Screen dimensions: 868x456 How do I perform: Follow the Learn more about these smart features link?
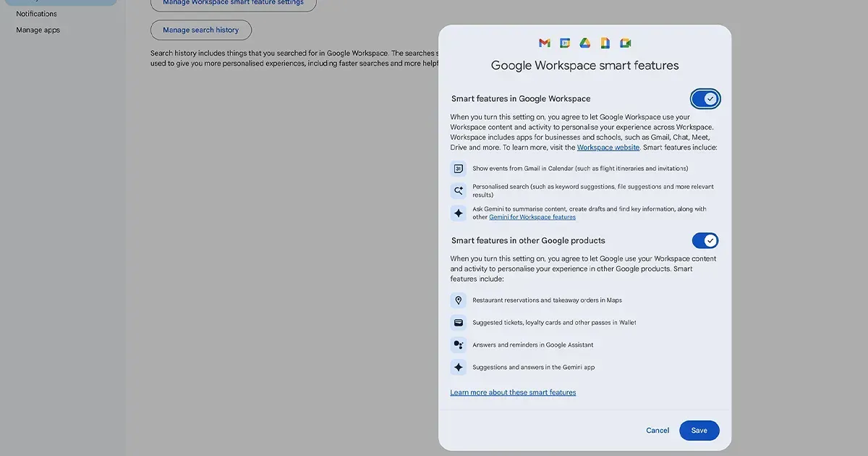513,392
